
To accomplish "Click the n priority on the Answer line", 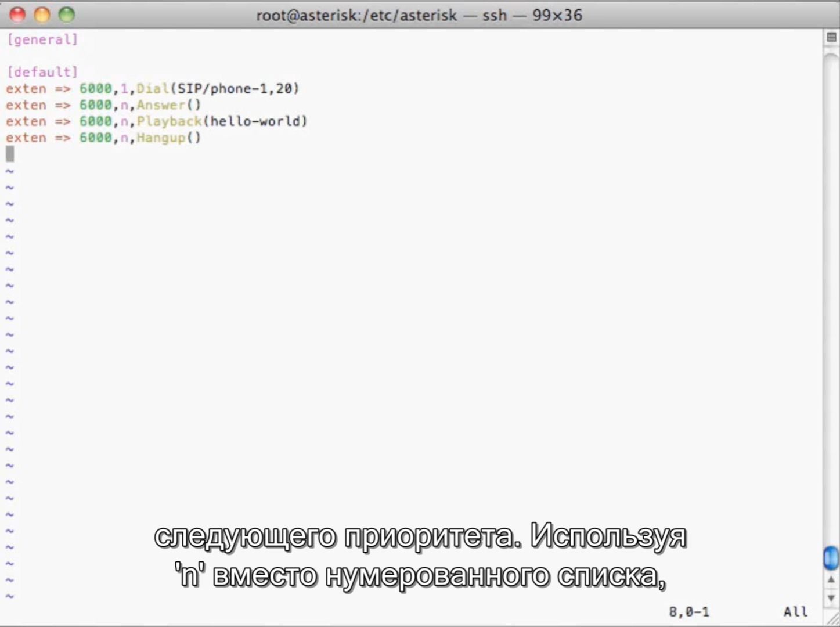I will coord(124,105).
